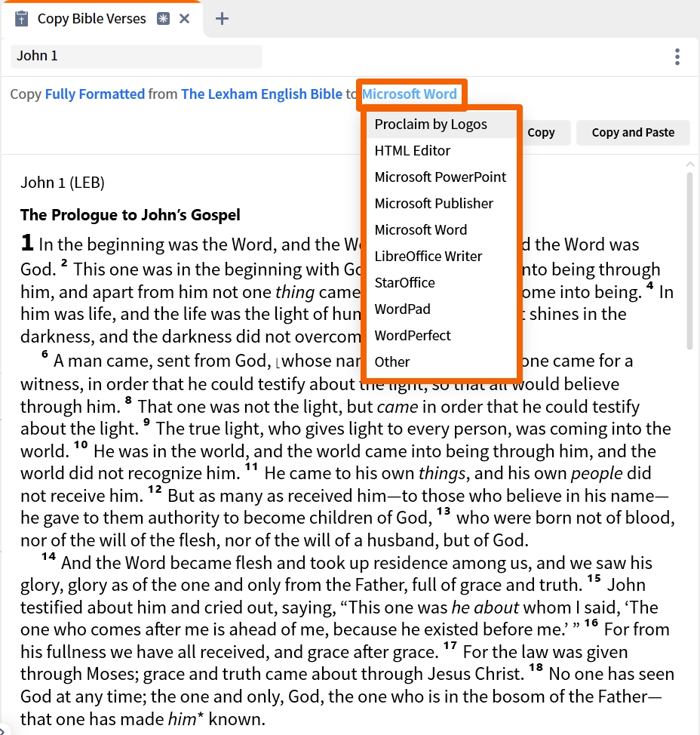
Task: Click the Copy Bible Verses clipboard icon
Action: point(22,19)
